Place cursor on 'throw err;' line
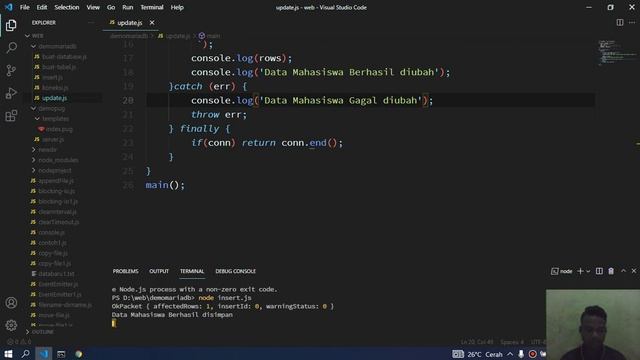 219,115
